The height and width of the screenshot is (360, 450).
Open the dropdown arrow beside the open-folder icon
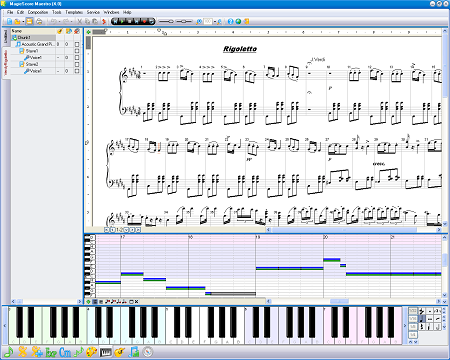point(23,22)
